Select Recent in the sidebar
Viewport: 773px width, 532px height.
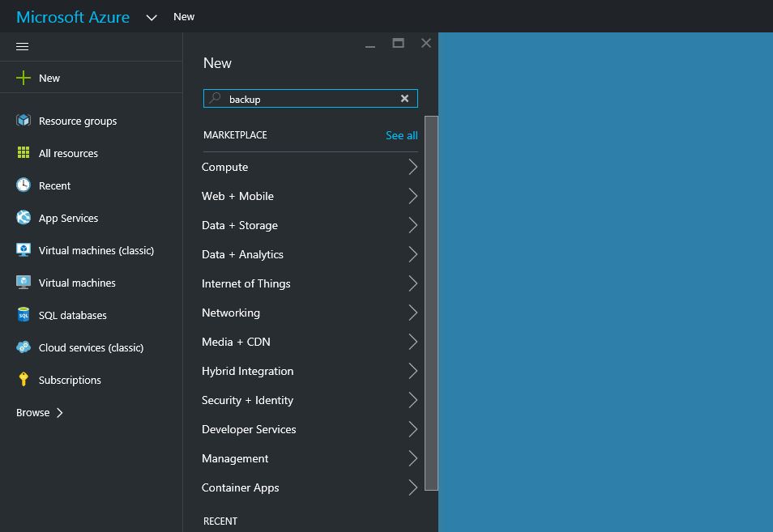point(55,185)
